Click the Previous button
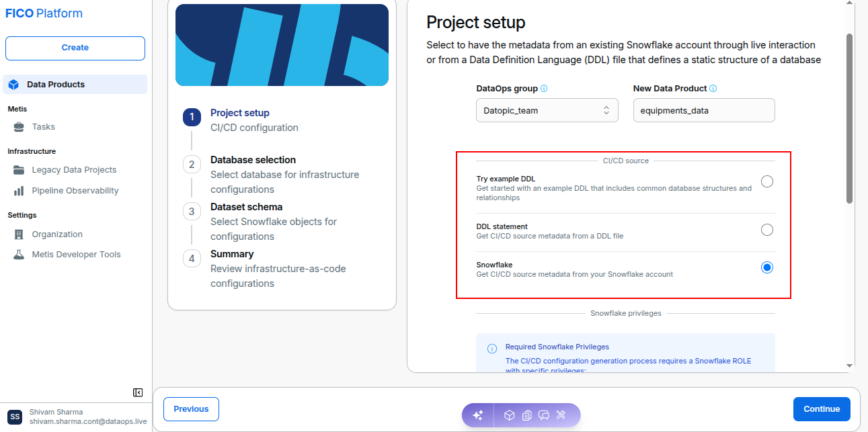 click(191, 409)
